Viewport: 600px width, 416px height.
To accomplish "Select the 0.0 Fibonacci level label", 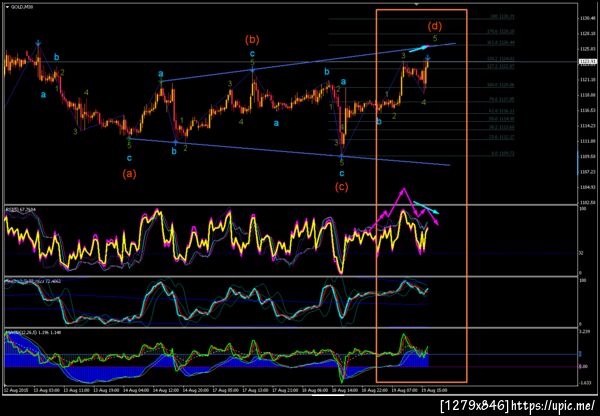I will point(504,153).
